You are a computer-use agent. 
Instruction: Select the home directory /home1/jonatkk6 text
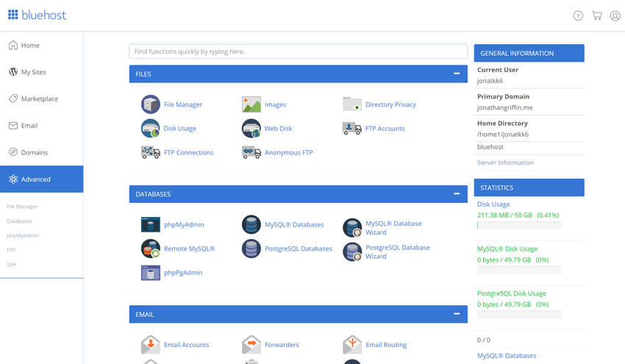(503, 135)
